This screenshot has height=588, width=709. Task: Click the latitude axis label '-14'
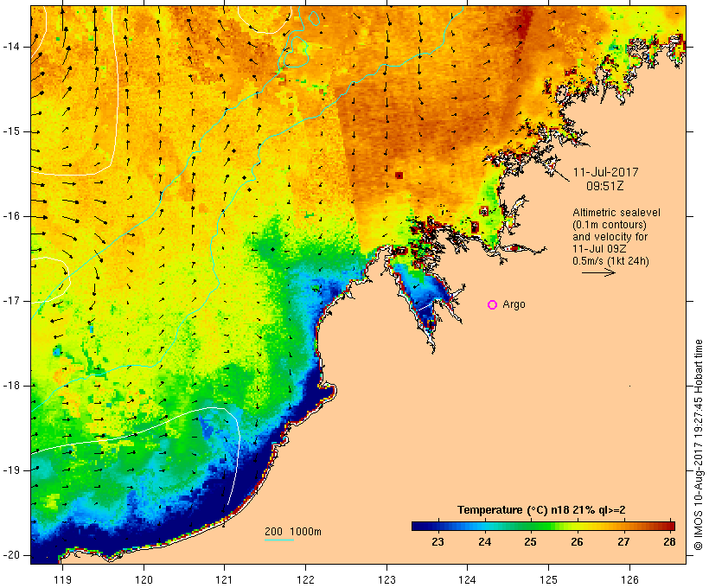11,47
